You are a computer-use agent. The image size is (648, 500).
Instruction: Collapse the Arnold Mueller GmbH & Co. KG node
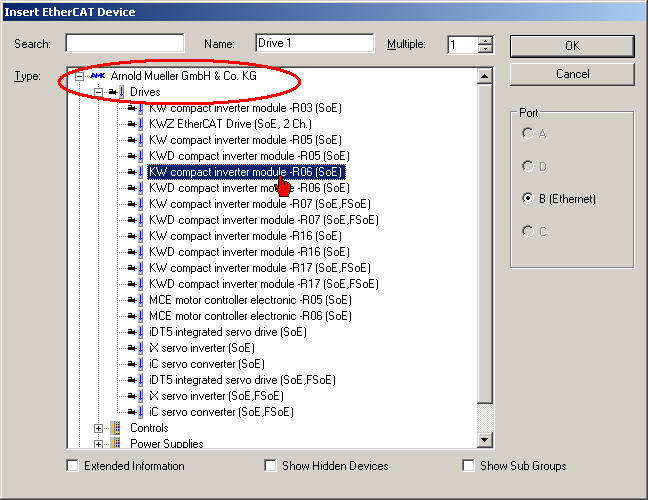point(80,76)
